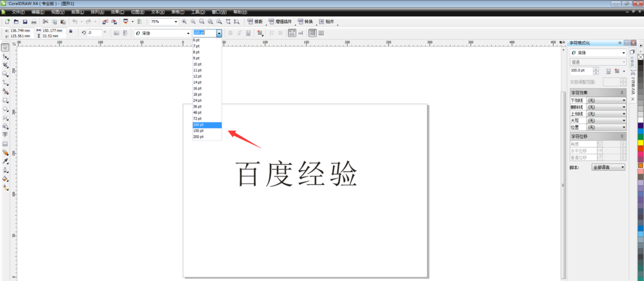Print the document
644x281 pixels.
pyautogui.click(x=34, y=21)
